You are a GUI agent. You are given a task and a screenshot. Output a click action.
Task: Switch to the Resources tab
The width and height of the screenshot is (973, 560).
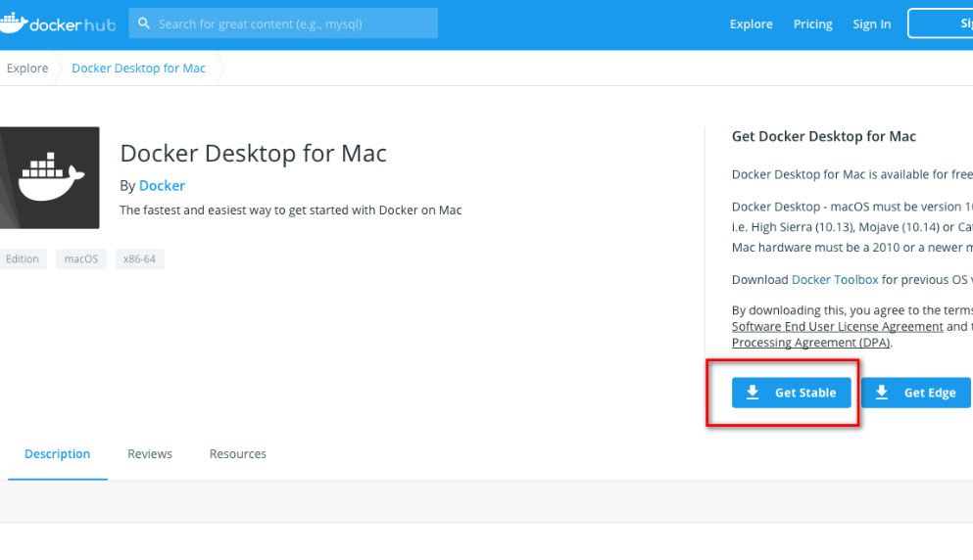click(238, 454)
